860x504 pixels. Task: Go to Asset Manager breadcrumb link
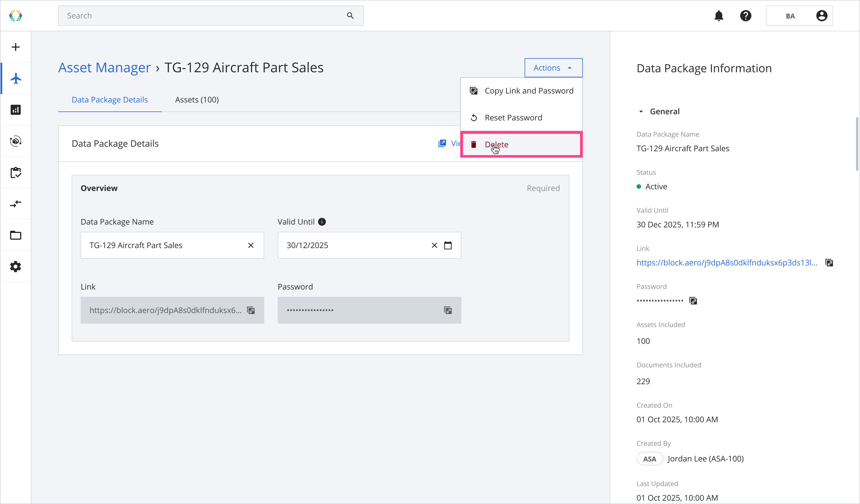104,67
